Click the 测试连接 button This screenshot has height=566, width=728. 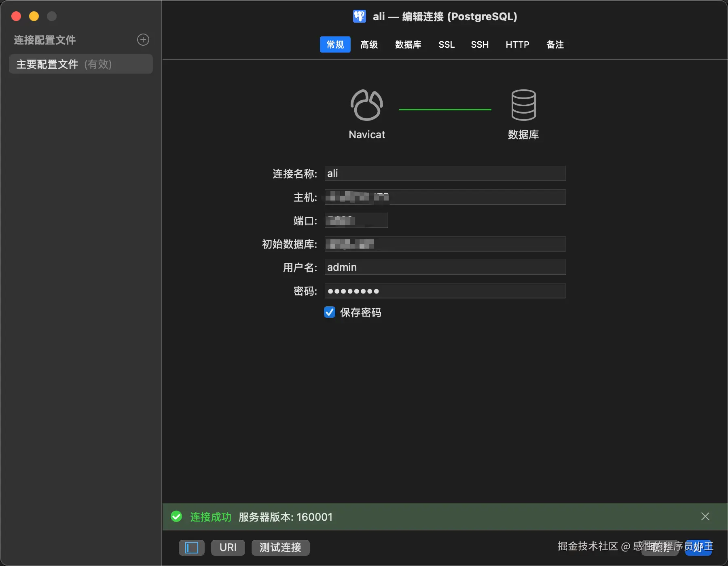(281, 548)
